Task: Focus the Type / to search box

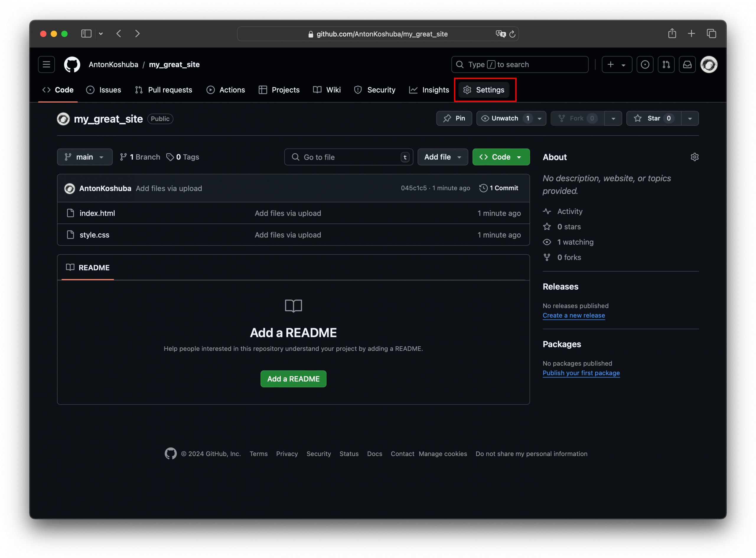Action: [x=519, y=64]
